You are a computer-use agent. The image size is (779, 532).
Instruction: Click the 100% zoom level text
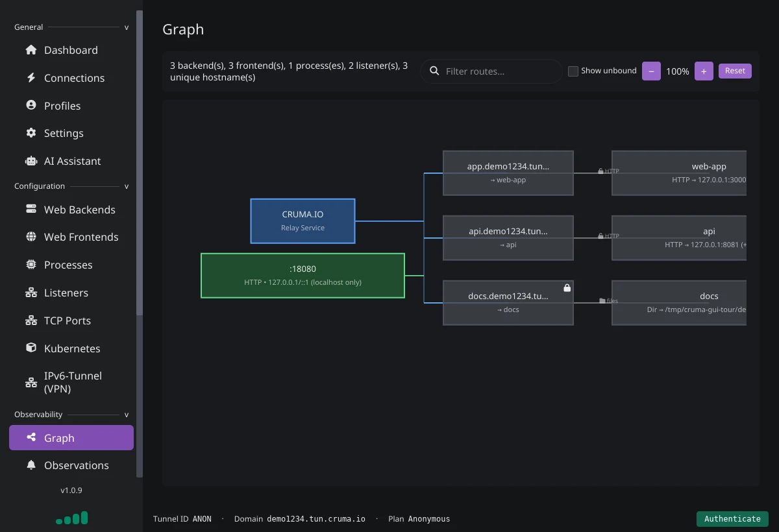point(678,71)
